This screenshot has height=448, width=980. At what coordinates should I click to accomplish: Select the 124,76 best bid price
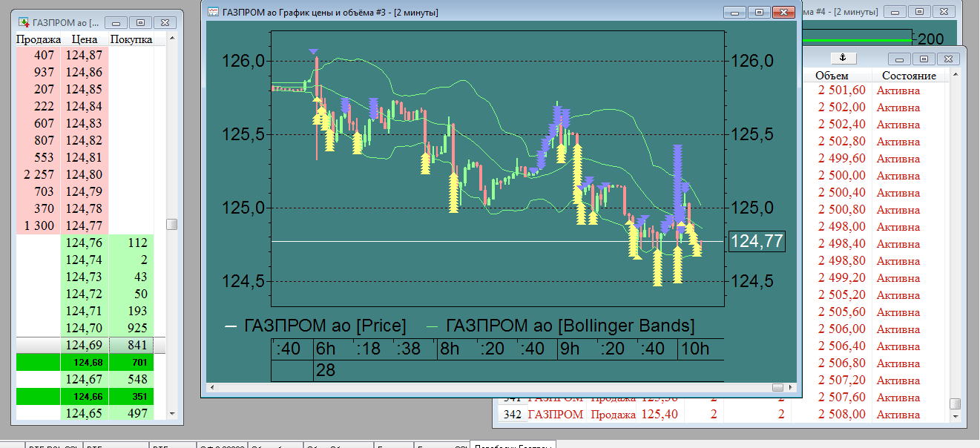click(85, 243)
